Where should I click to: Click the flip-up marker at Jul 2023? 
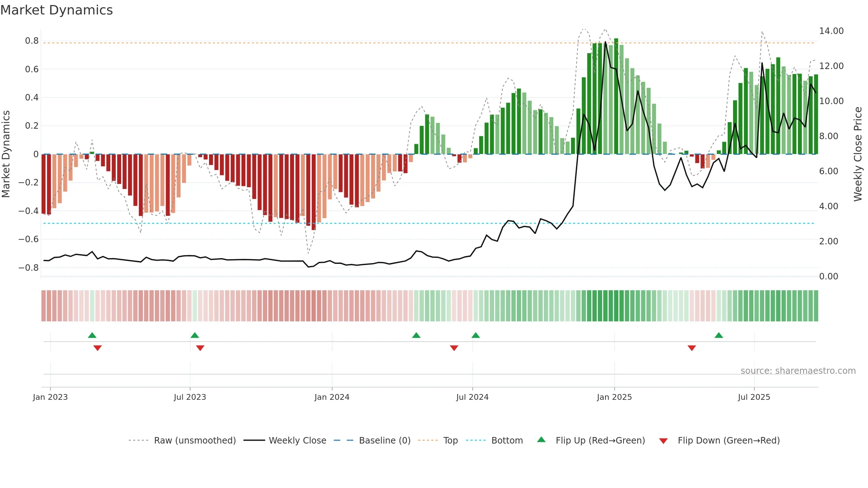click(x=195, y=335)
